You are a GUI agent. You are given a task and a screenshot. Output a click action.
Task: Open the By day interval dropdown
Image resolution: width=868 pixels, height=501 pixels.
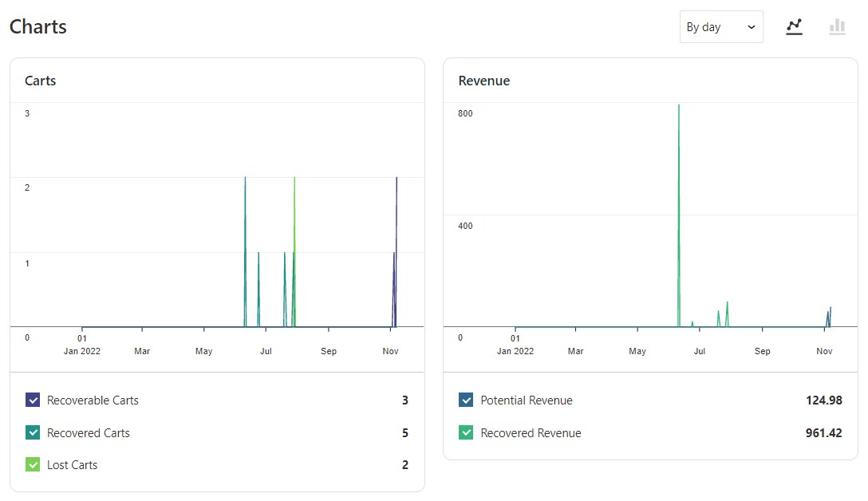point(721,26)
